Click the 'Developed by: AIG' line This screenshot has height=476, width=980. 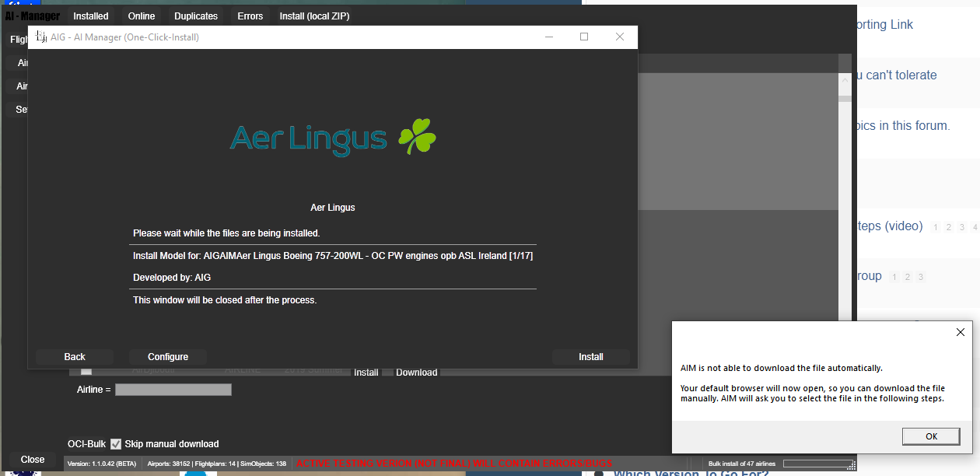click(x=172, y=278)
